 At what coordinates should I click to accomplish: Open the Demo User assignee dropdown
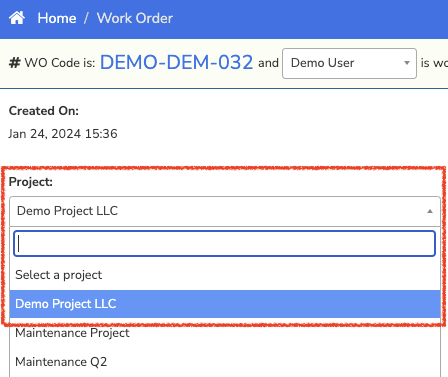(349, 63)
